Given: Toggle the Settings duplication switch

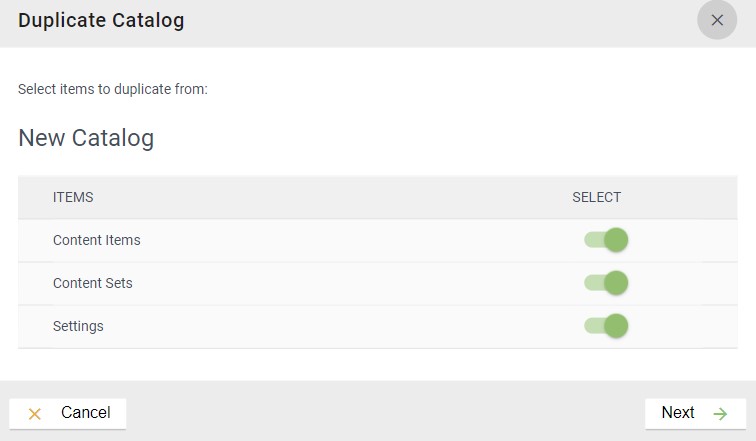Looking at the screenshot, I should tap(606, 326).
